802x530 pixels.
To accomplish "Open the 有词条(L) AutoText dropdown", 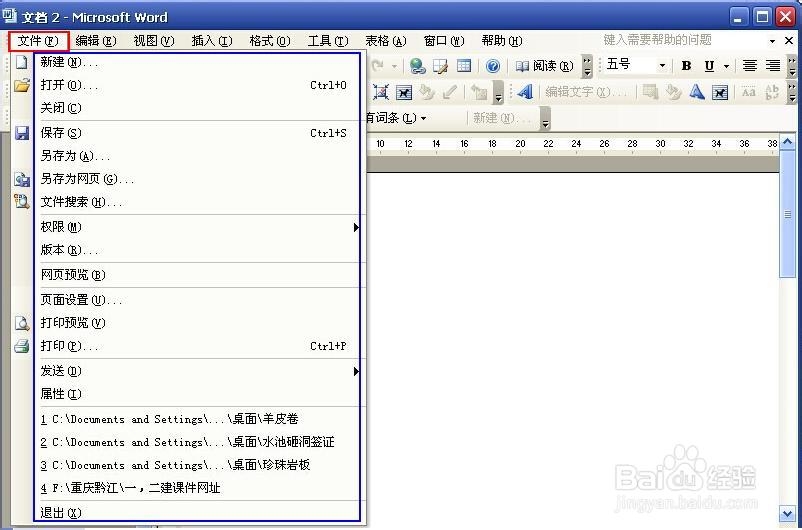I will click(x=396, y=118).
